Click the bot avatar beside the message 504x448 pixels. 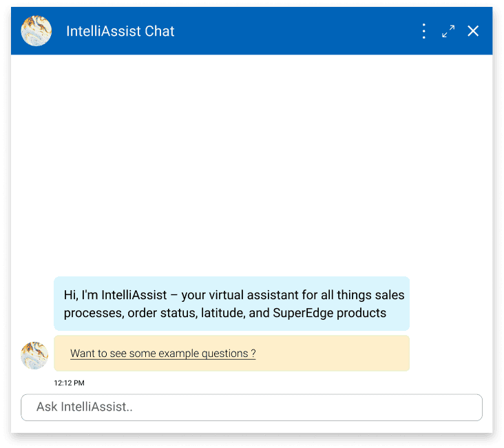click(34, 356)
